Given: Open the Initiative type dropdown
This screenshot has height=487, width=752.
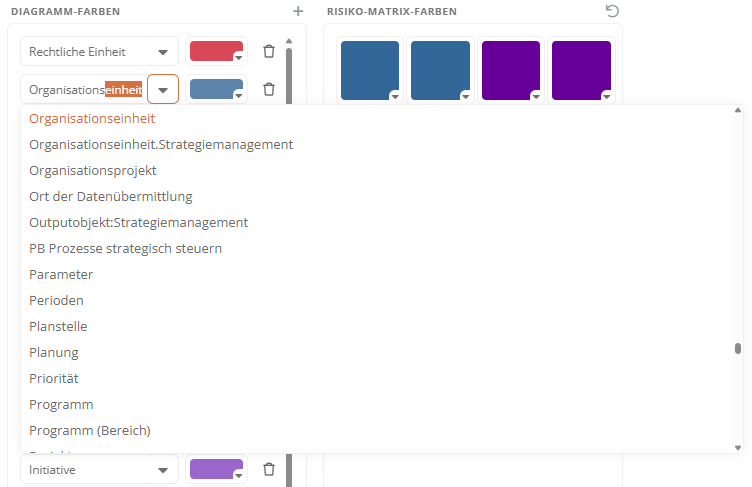Looking at the screenshot, I should click(161, 470).
